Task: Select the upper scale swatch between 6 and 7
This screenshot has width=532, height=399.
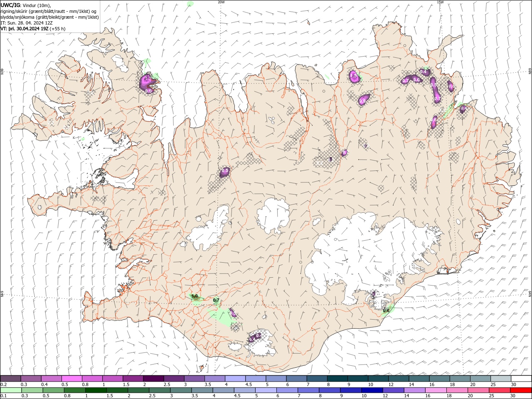Action: coord(296,379)
